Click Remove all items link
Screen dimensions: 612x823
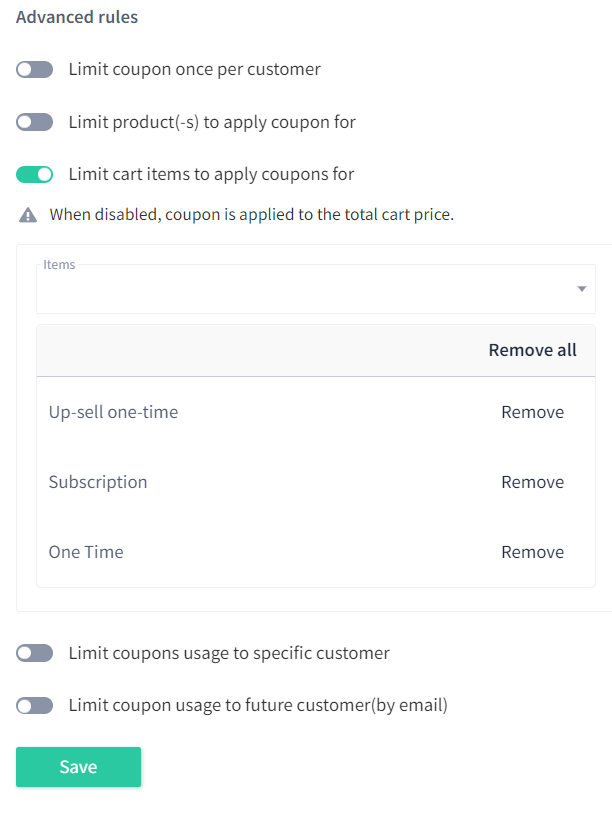tap(532, 350)
